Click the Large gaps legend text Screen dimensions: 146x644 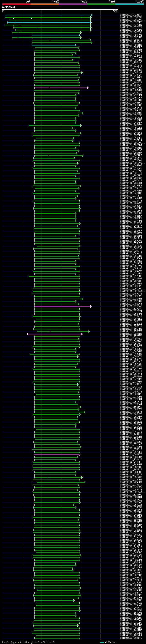coord(10,642)
